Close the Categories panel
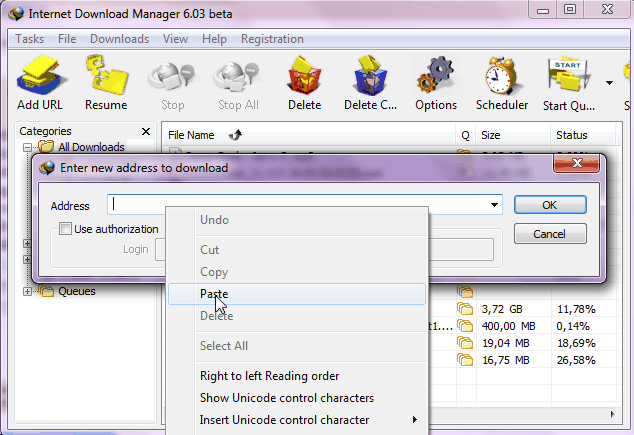Viewport: 634px width, 435px height. point(146,131)
